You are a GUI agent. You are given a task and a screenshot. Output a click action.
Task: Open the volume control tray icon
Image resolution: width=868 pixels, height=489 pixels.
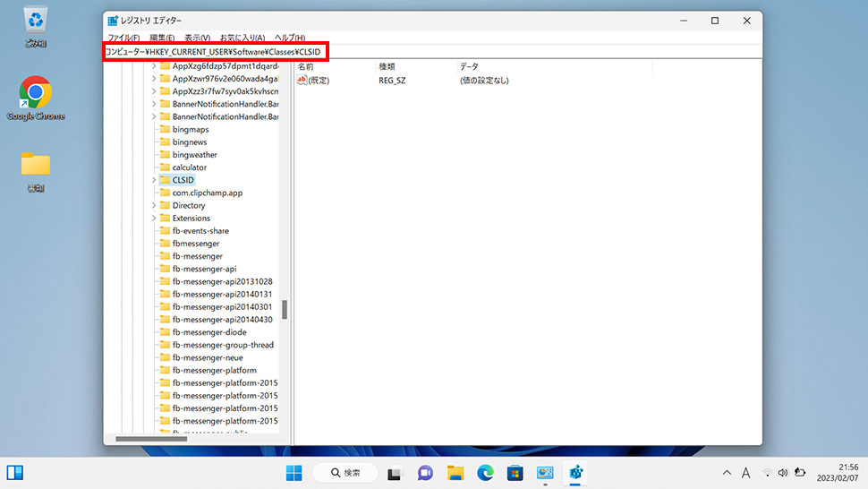coord(783,473)
